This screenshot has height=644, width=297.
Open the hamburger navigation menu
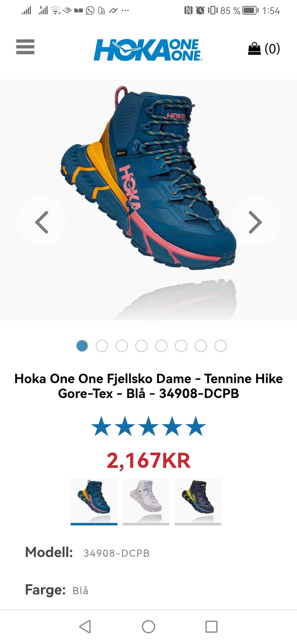tap(25, 47)
